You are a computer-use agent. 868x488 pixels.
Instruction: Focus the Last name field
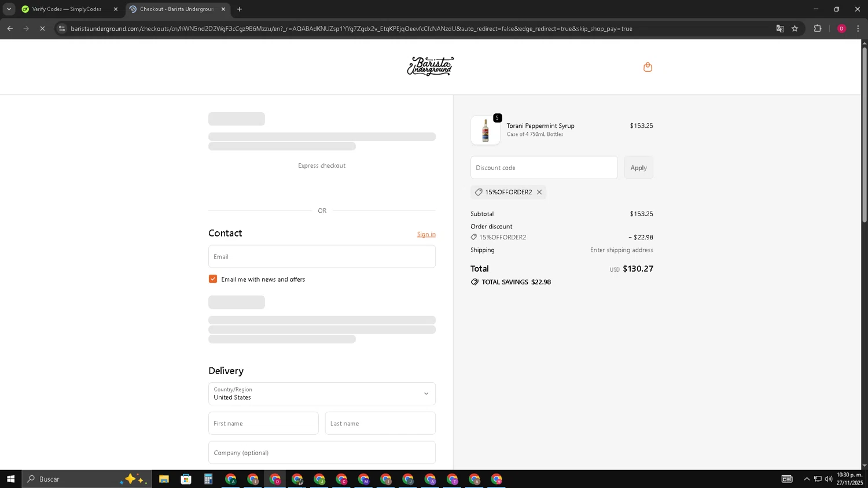pyautogui.click(x=380, y=423)
